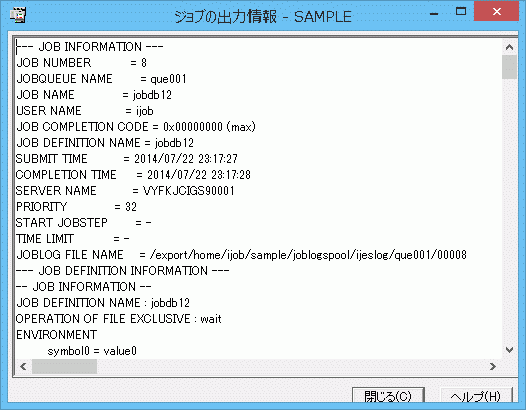Screen dimensions: 526x410
Task: Click the horizontal scrollbar left arrow
Action: [x=23, y=366]
